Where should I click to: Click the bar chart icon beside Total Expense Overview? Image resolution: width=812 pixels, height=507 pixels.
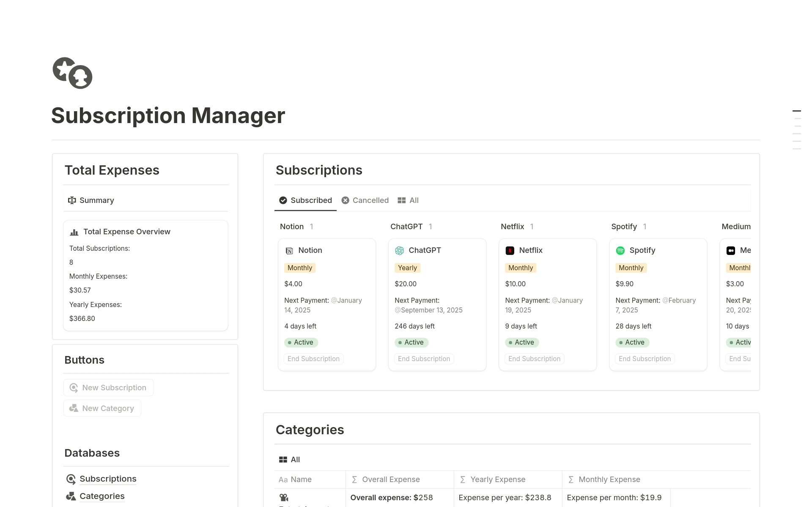(74, 232)
